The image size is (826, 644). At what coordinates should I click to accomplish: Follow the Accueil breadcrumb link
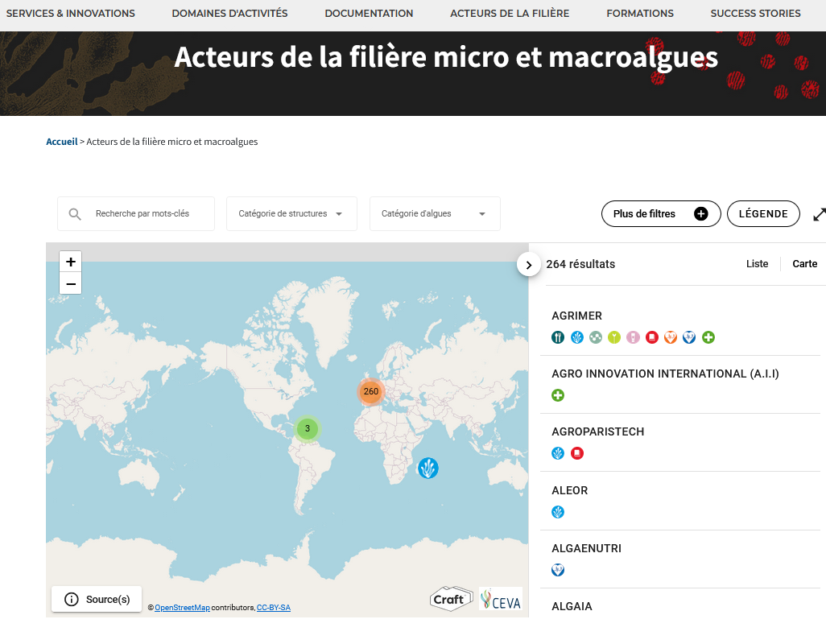coord(62,142)
